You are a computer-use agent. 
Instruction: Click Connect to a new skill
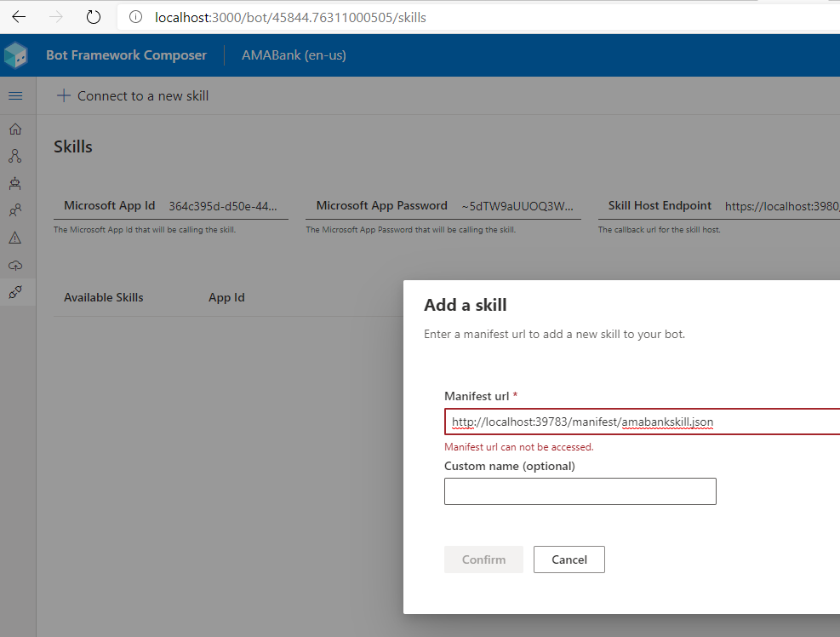coord(143,96)
